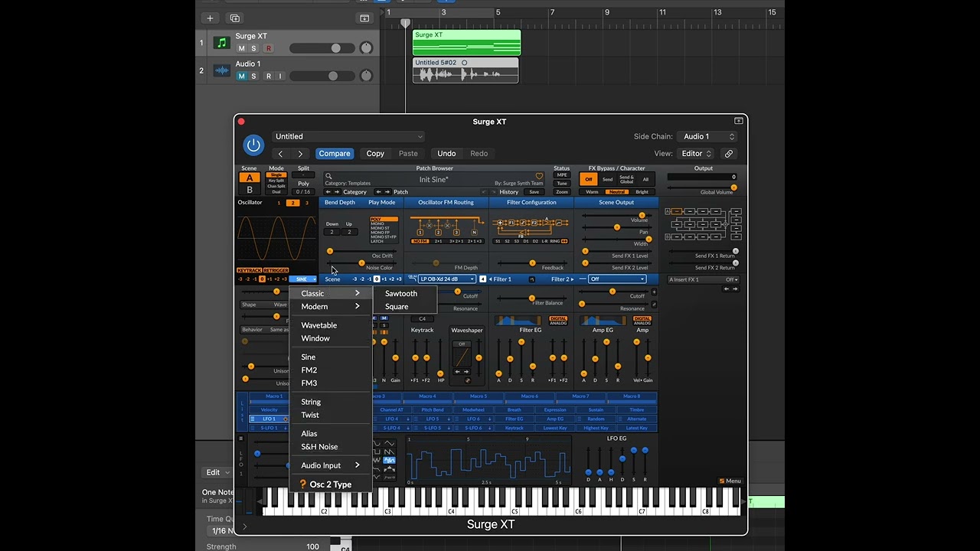Viewport: 980px width, 551px height.
Task: Adjust the Surge XT track volume slider
Action: 324,48
